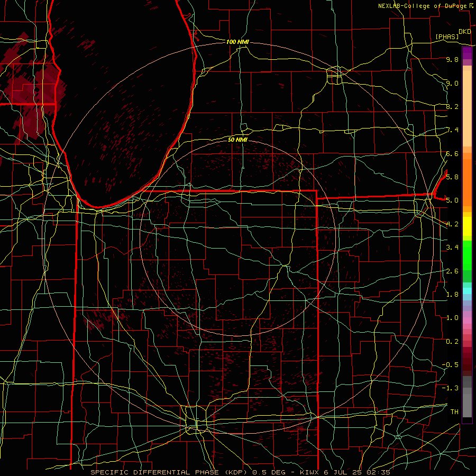This screenshot has width=476, height=476.
Task: Click the -1.3 value on the scale
Action: pyautogui.click(x=450, y=388)
